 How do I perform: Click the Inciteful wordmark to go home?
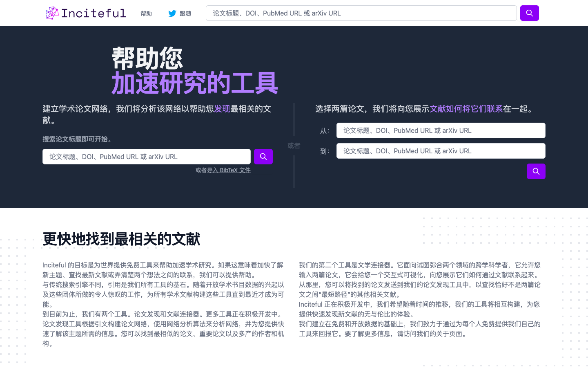pos(94,13)
